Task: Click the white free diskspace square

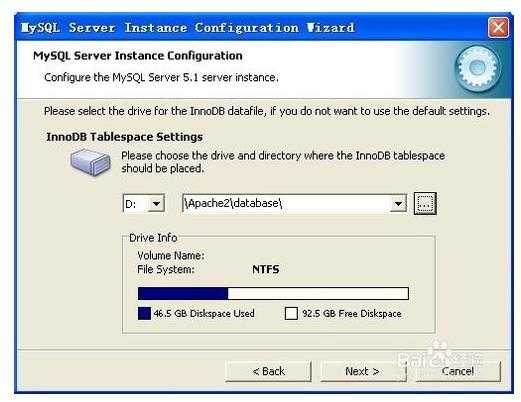Action: [291, 313]
